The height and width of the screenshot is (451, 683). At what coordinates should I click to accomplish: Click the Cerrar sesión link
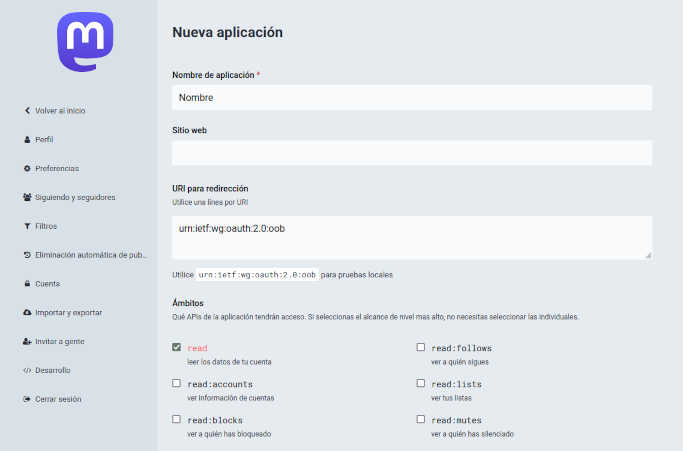(58, 399)
